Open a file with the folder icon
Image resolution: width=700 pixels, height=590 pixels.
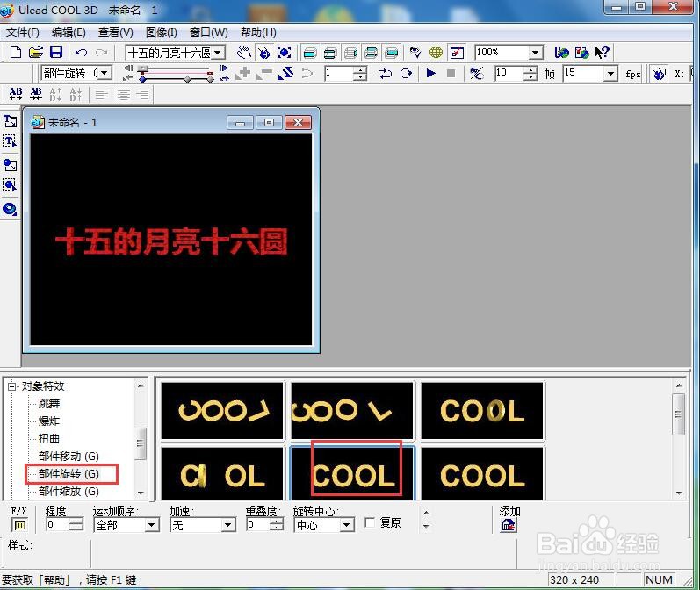[36, 52]
